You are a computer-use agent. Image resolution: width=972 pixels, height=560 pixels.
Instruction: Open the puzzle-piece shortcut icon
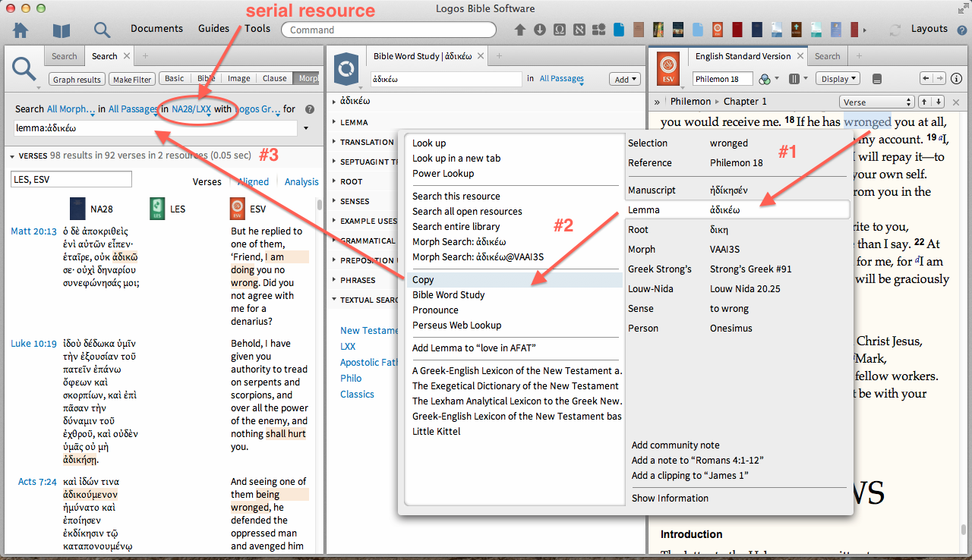[598, 30]
